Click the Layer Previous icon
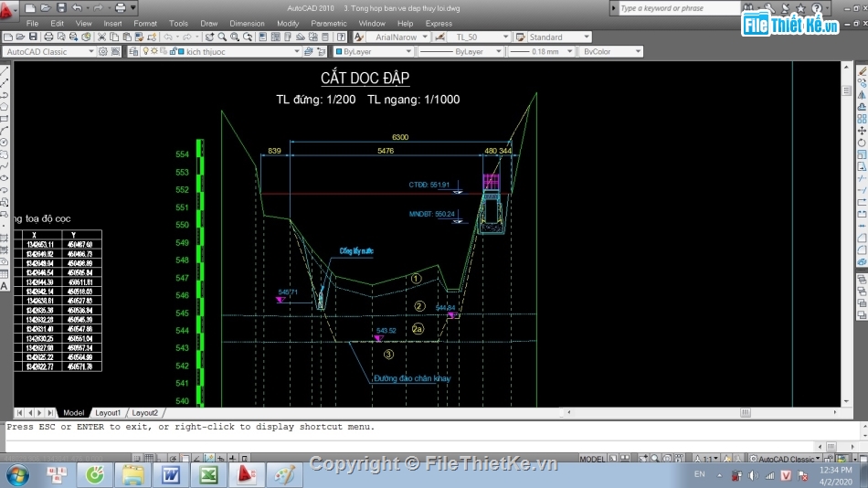This screenshot has height=488, width=868. click(x=321, y=51)
